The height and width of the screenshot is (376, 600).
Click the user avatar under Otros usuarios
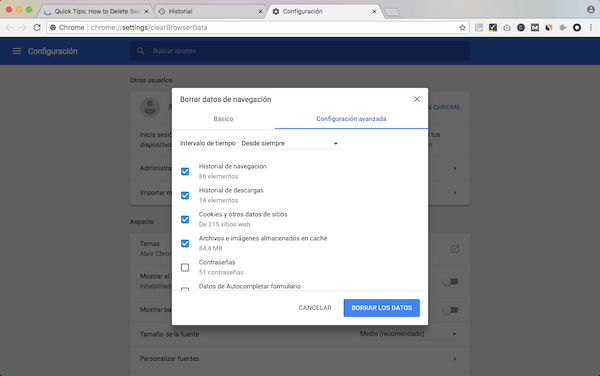click(x=150, y=107)
